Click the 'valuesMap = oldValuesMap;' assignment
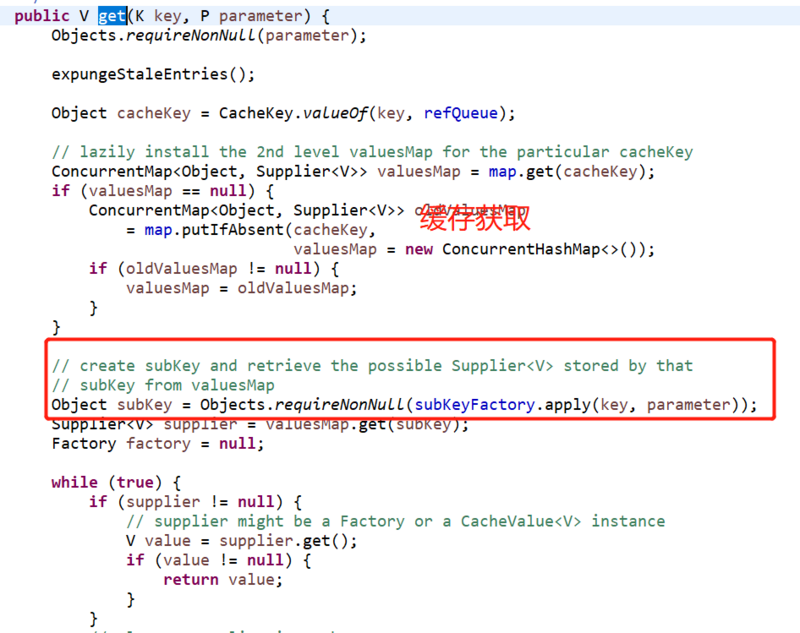Screen dimensions: 800x633 click(x=241, y=288)
